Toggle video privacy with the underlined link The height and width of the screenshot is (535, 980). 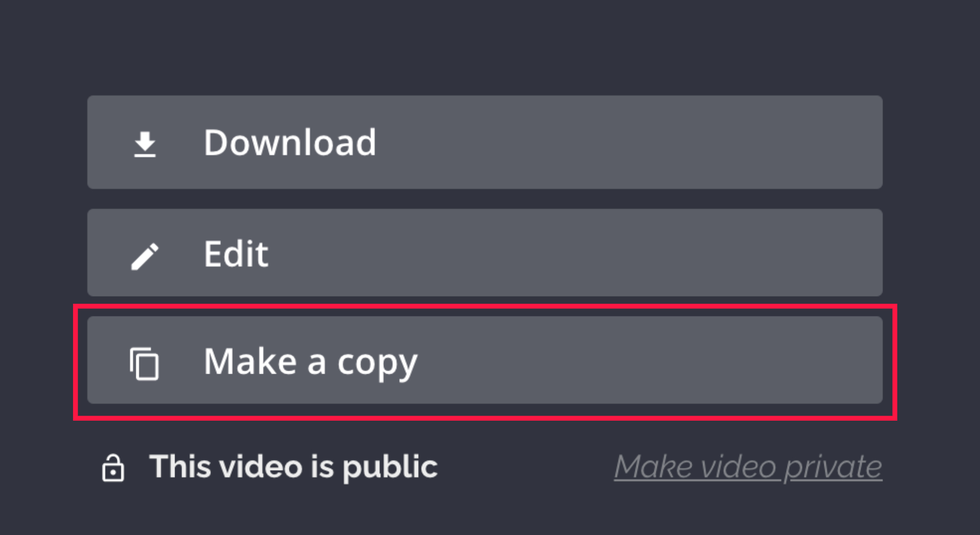(748, 467)
